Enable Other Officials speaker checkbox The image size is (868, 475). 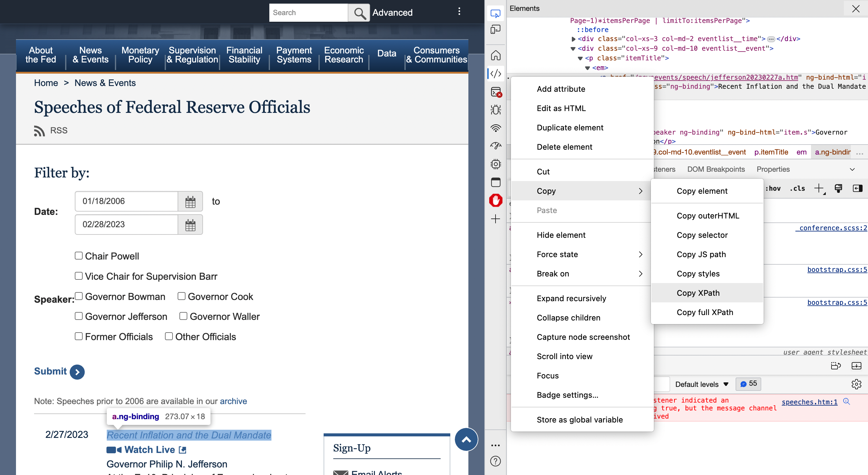(x=169, y=336)
